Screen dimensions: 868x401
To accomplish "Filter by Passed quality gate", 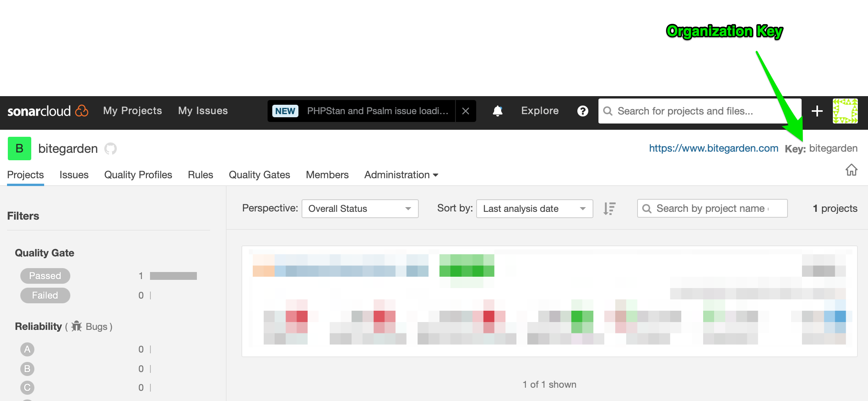I will click(x=45, y=276).
